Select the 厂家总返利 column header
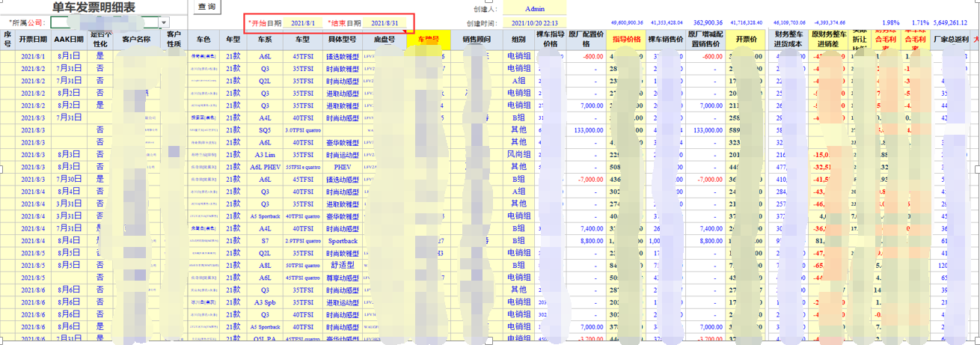980x345 pixels. (x=951, y=40)
